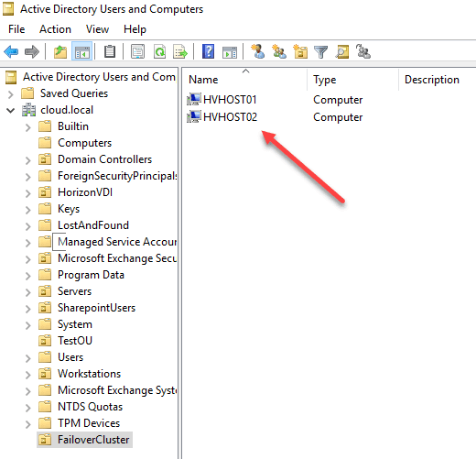Open the Properties toolbar icon
Viewport: 476px width, 459px height.
click(137, 51)
